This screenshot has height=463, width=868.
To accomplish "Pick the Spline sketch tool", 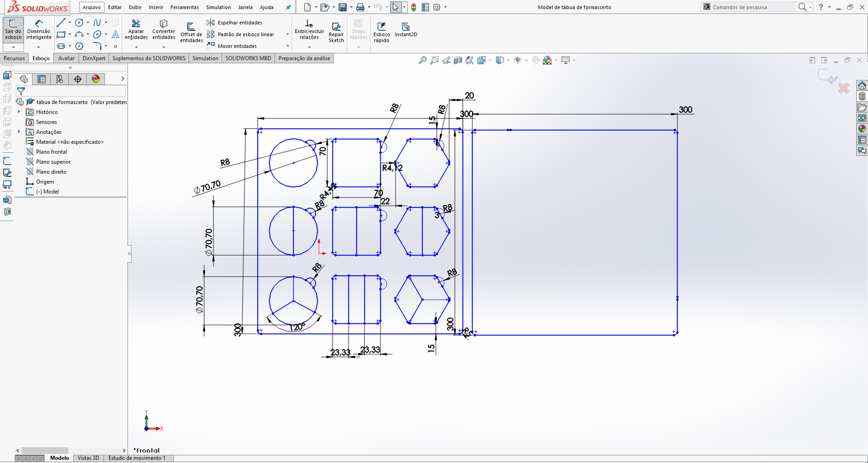I will pyautogui.click(x=97, y=23).
